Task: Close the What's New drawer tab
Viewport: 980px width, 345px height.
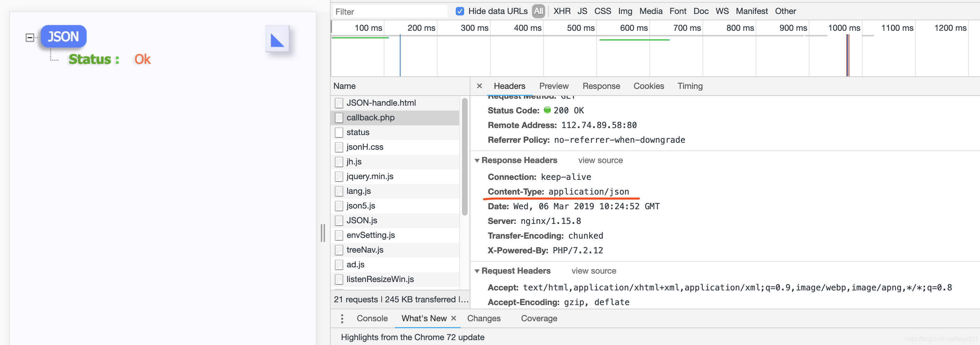Action: coord(454,318)
